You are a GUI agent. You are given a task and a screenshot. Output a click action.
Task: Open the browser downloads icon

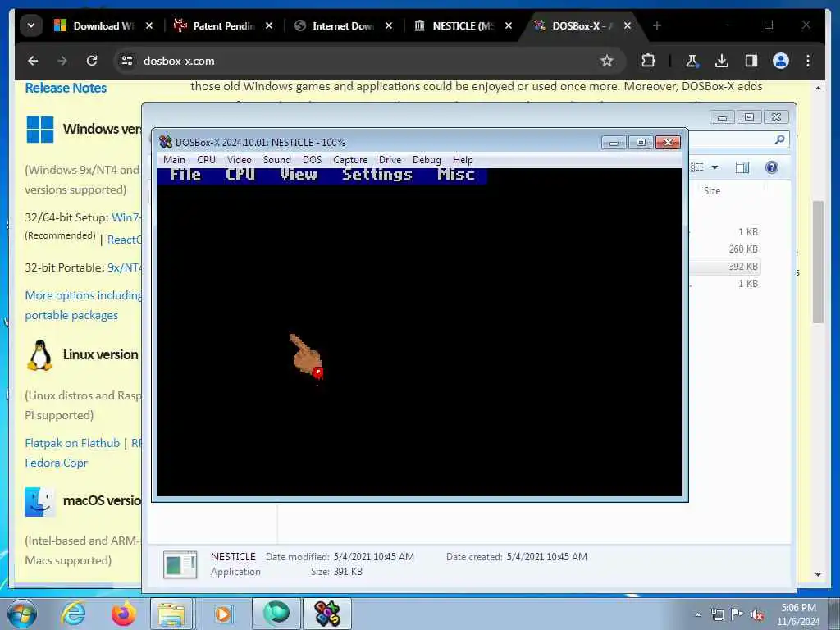(x=722, y=61)
